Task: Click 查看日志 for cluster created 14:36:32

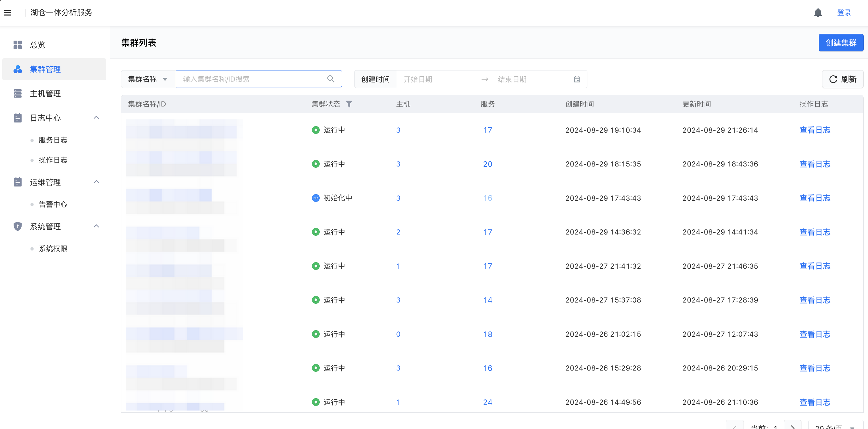Action: 815,232
